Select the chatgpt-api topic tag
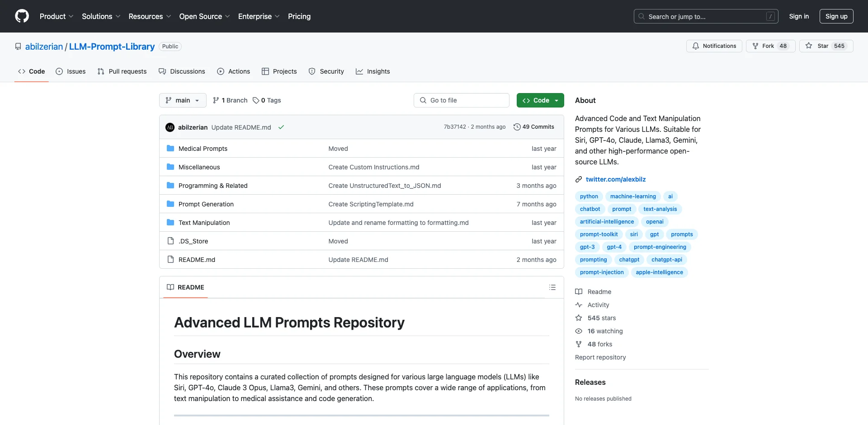Screen dimensions: 868x425 pos(667,260)
